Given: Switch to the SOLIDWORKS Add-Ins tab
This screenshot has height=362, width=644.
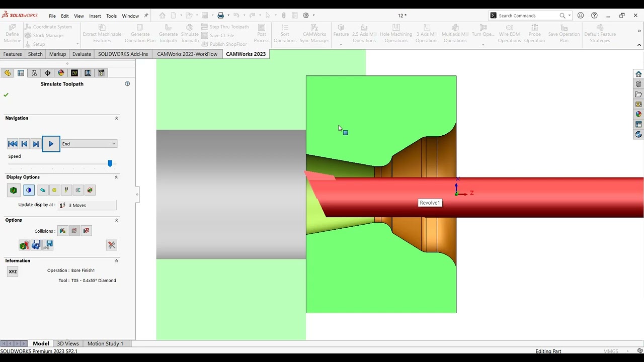Looking at the screenshot, I should (x=123, y=54).
